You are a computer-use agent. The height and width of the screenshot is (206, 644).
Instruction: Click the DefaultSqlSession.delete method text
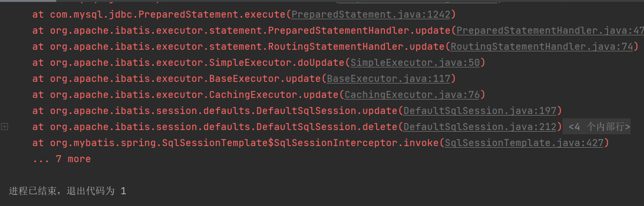click(327, 127)
